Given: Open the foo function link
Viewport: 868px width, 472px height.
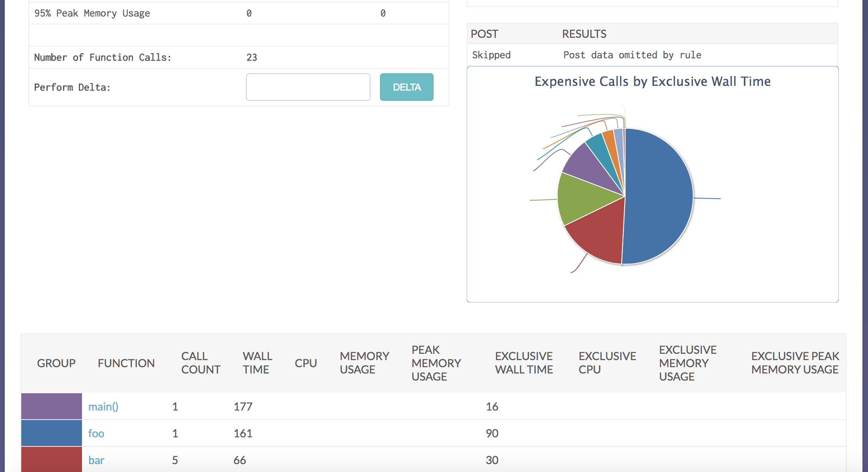Looking at the screenshot, I should [96, 433].
